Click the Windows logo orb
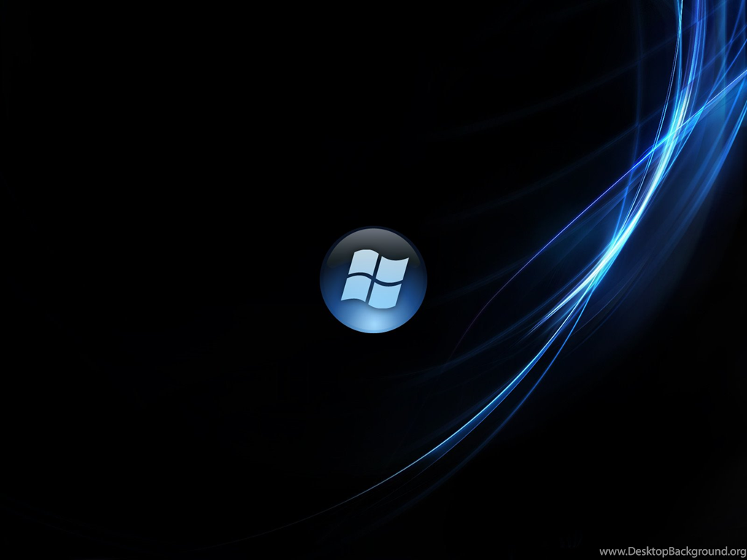Viewport: 747px width, 560px height. point(373,279)
